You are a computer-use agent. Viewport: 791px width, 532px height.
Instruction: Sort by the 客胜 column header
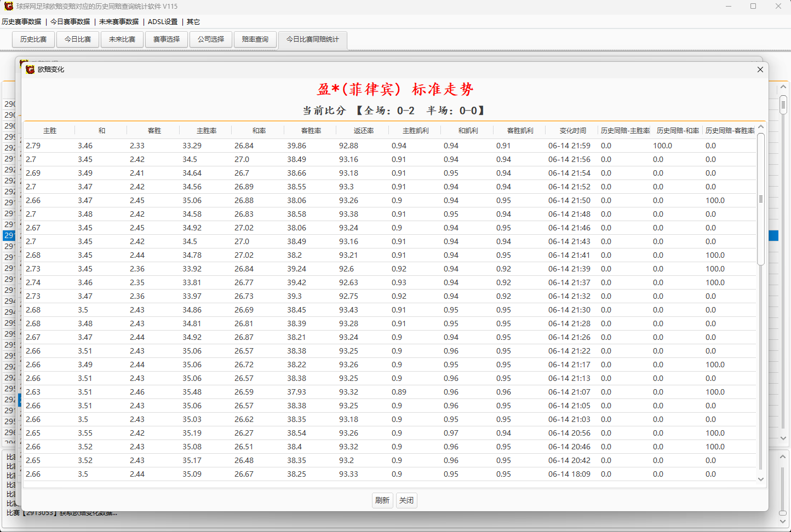154,131
